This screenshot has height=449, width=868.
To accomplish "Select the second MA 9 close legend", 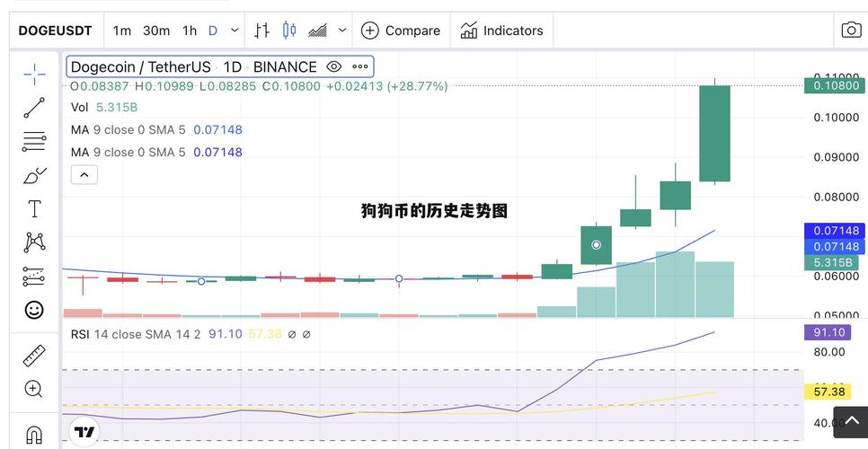I will coord(156,152).
